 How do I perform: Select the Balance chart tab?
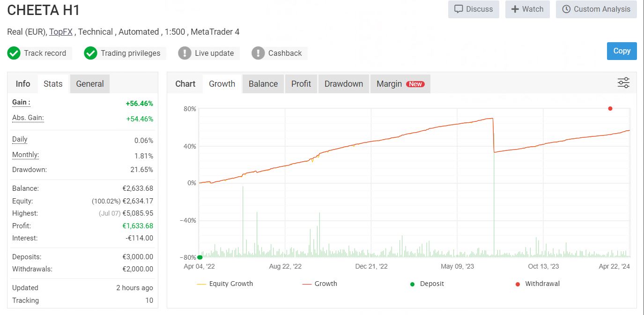coord(263,83)
